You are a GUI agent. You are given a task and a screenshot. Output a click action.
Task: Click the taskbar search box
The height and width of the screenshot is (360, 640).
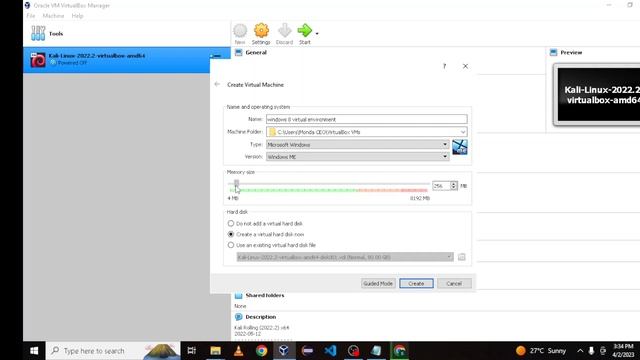(x=113, y=351)
